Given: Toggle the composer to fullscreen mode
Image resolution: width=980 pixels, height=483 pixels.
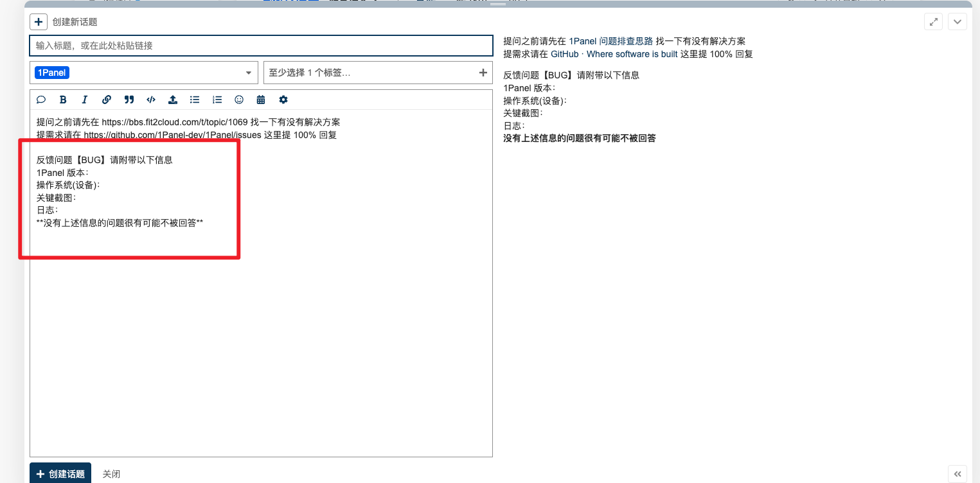Looking at the screenshot, I should point(933,22).
